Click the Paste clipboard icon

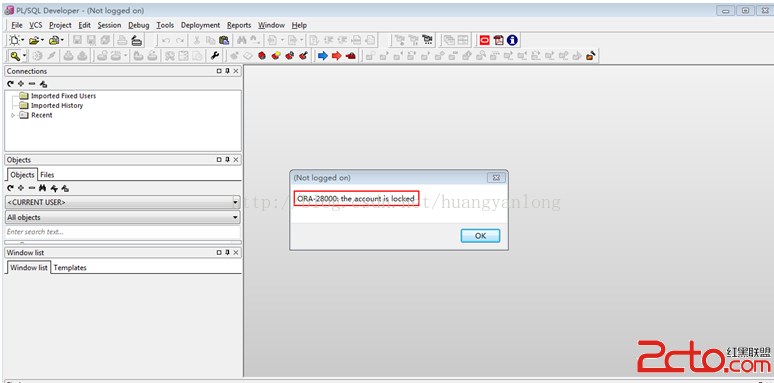click(224, 40)
